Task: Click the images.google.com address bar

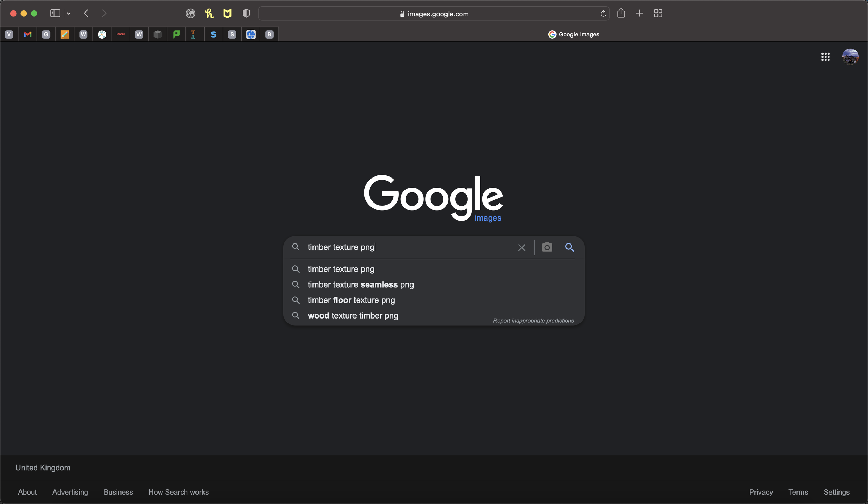Action: 434,14
